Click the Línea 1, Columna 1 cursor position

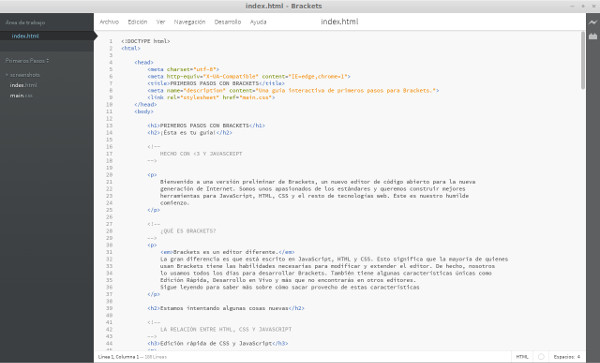pos(119,356)
